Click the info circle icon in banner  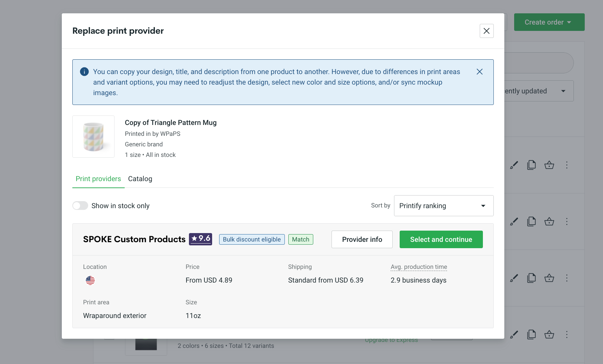pyautogui.click(x=84, y=72)
